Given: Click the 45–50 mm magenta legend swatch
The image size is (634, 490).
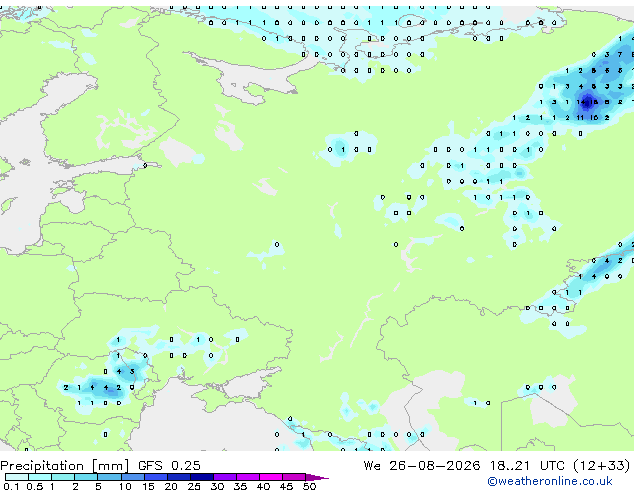Looking at the screenshot, I should (294, 477).
